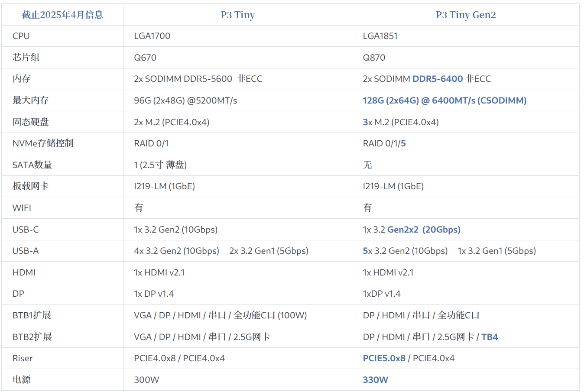Select the 'BTB2扩展' row label
This screenshot has height=392, width=584.
point(32,337)
